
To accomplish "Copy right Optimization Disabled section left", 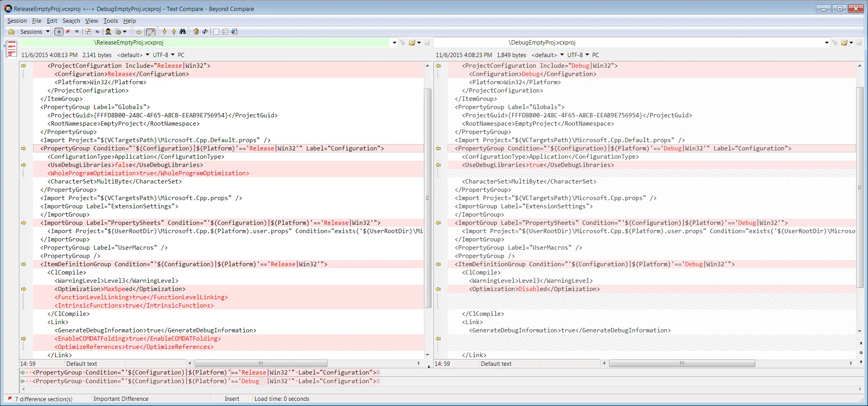I will pos(438,289).
